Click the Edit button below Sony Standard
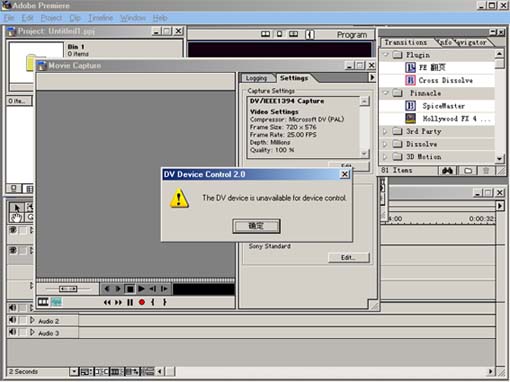Viewport: 510px width, 382px height. pos(348,257)
